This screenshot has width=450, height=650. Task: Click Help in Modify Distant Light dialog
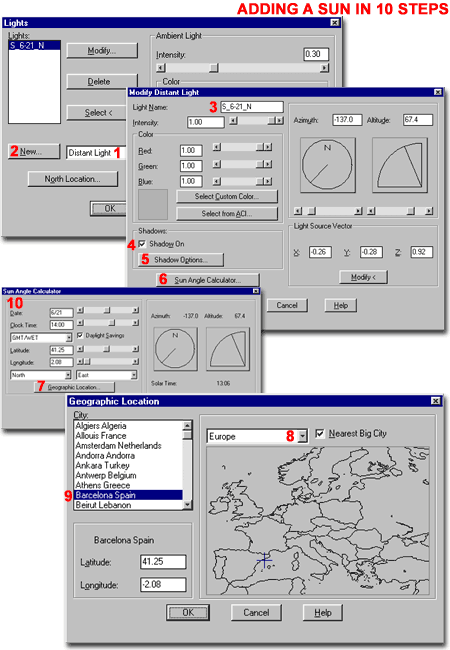pyautogui.click(x=341, y=306)
